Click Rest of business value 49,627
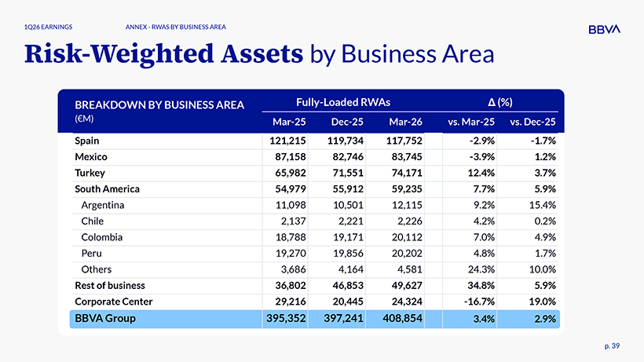 tap(407, 285)
